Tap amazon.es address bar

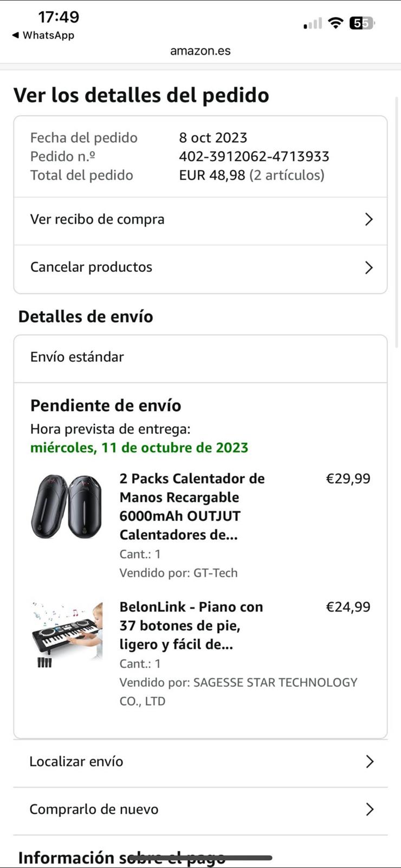200,51
